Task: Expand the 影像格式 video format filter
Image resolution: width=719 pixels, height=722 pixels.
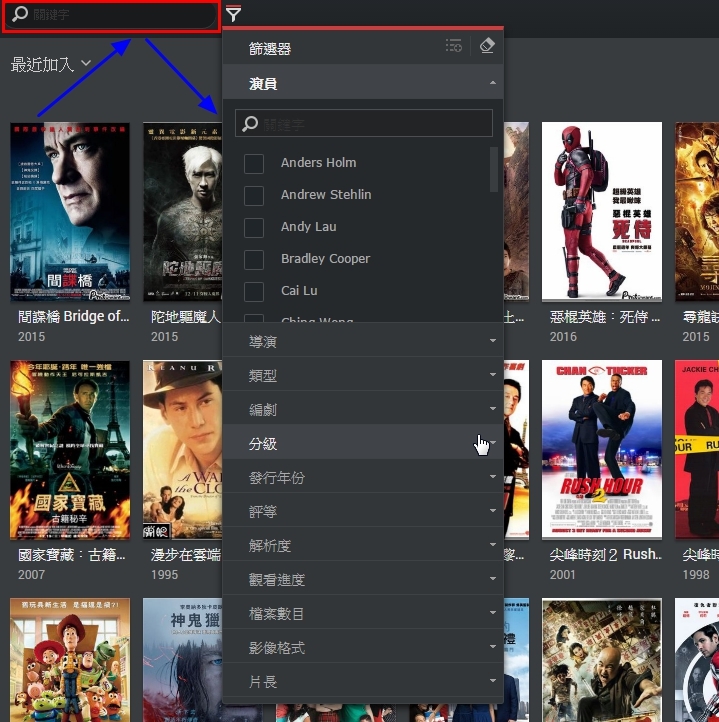Action: coord(362,648)
